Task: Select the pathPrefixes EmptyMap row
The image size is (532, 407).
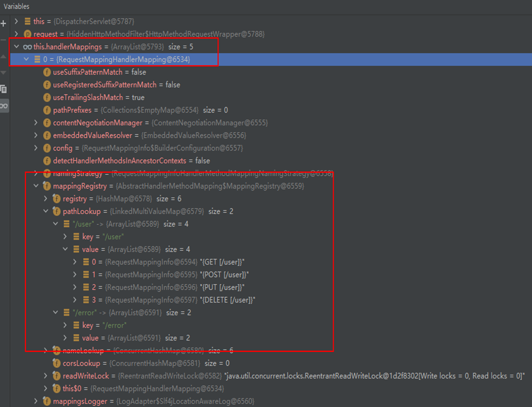Action: pos(271,110)
